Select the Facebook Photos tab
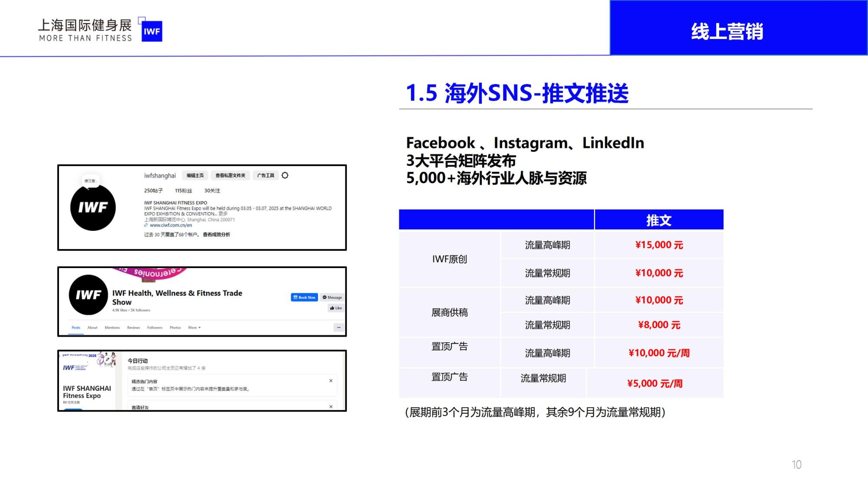Image resolution: width=868 pixels, height=488 pixels. [175, 328]
